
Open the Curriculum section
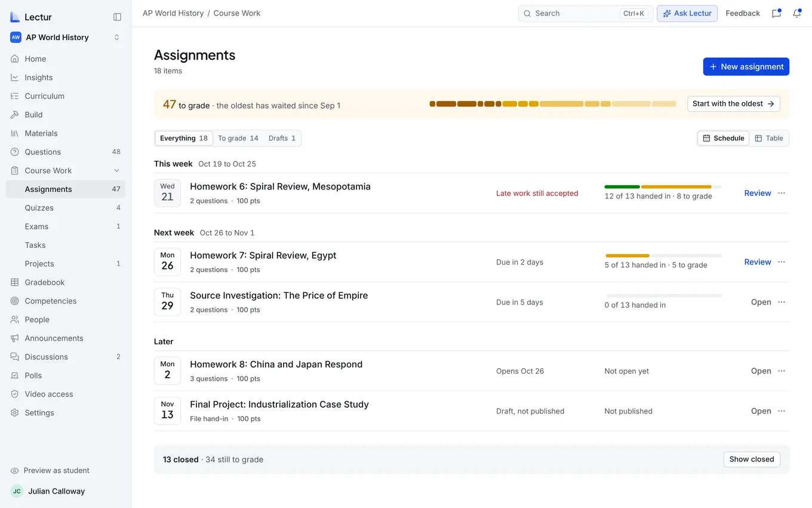(66, 96)
